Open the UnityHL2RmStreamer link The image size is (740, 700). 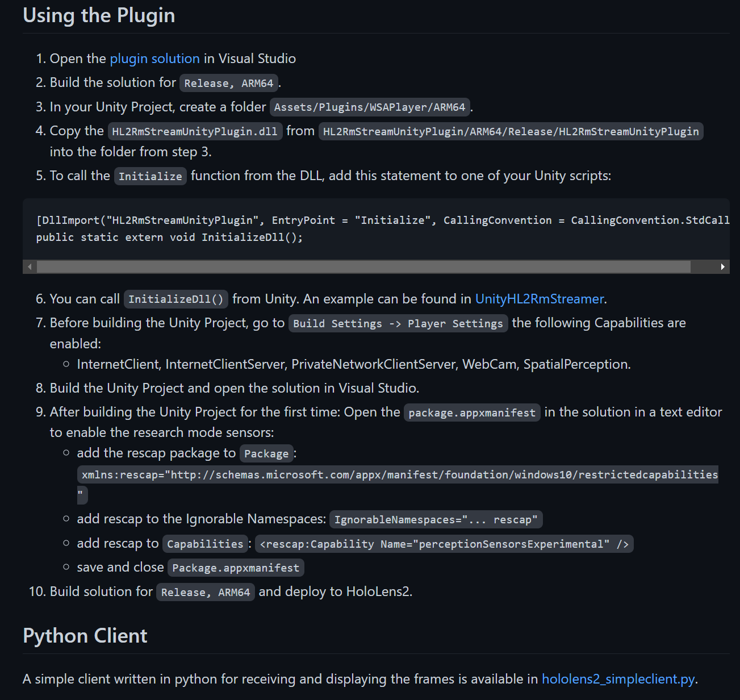pyautogui.click(x=540, y=299)
